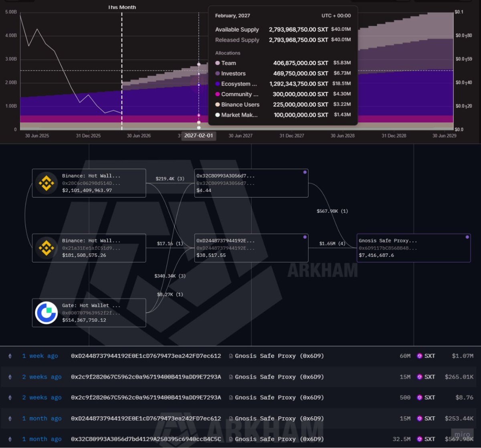The height and width of the screenshot is (448, 481).
Task: Open sender 0xD244...c612 in the 1 week ago row
Action: tap(146, 356)
